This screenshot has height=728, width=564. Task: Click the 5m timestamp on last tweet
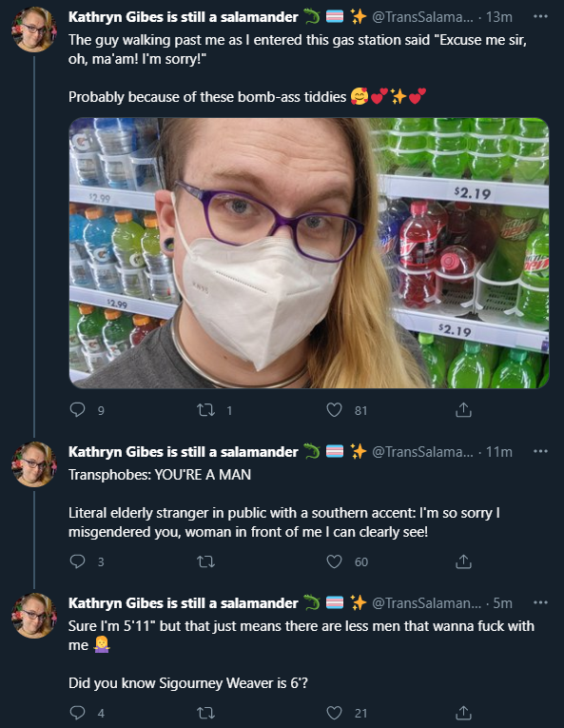point(503,602)
